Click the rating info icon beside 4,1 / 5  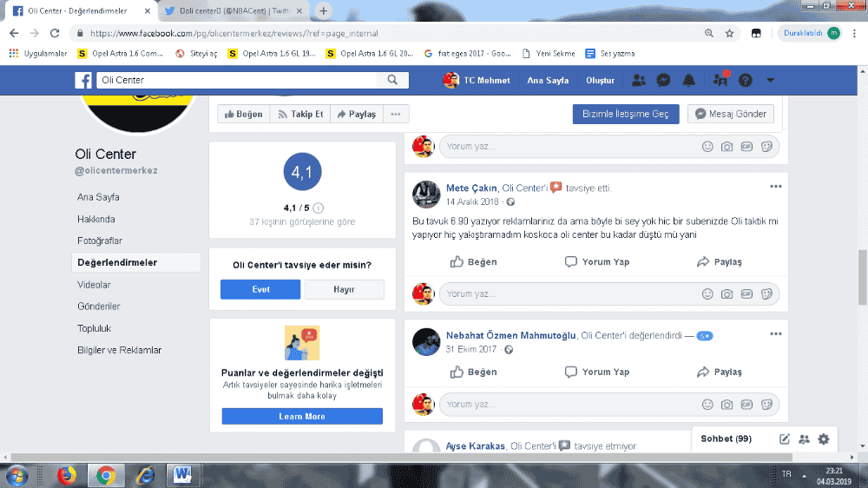(x=318, y=208)
